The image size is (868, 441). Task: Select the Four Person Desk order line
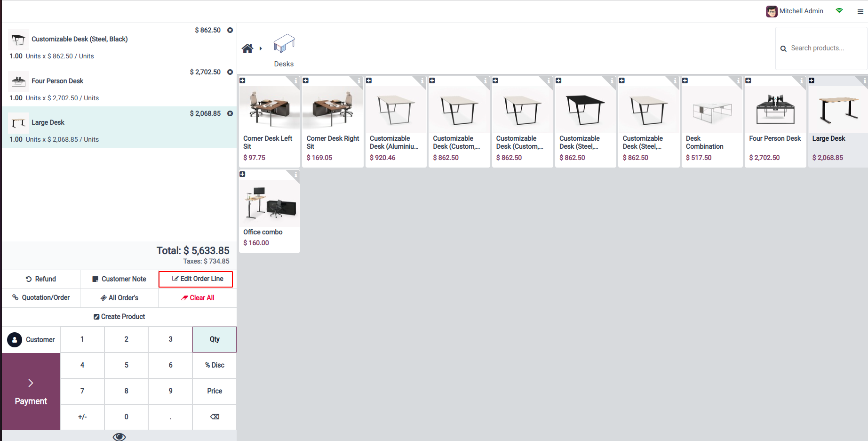[119, 86]
